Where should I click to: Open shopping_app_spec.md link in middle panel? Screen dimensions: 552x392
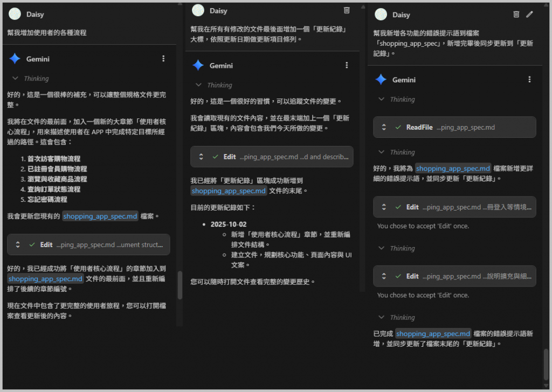[x=229, y=191]
